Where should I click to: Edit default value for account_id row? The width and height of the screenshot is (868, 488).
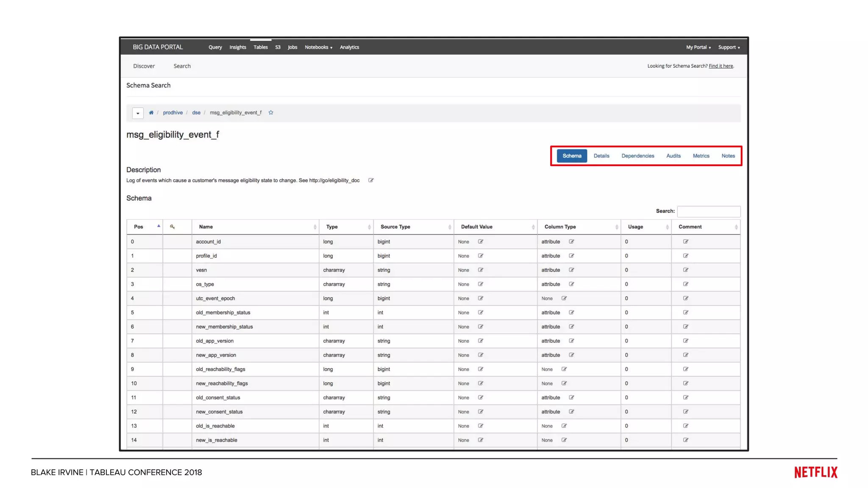(481, 241)
